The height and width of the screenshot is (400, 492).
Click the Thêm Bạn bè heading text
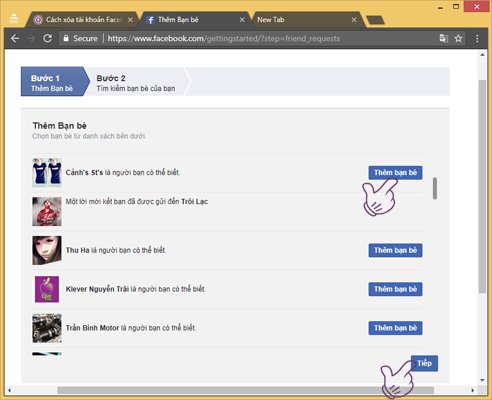click(x=60, y=126)
